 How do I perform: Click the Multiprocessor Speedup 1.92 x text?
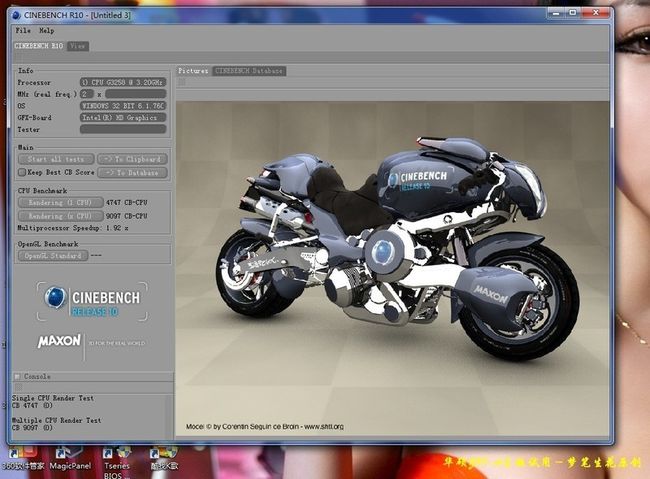coord(73,228)
